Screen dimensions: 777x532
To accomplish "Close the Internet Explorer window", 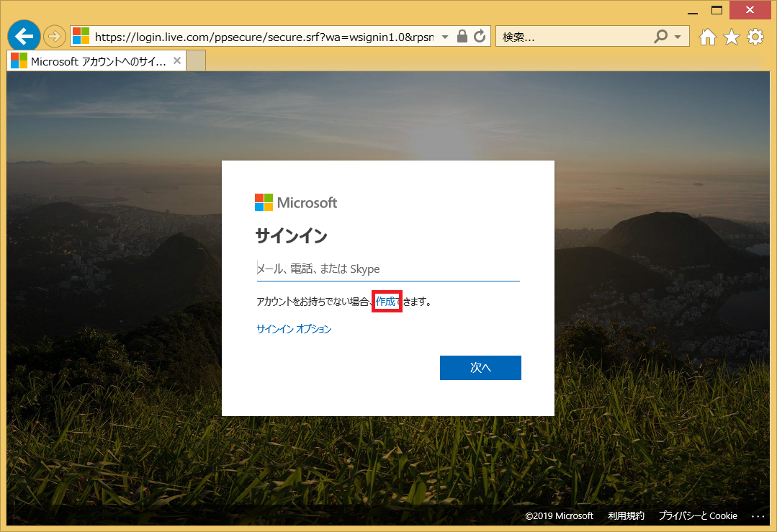I will pos(750,10).
